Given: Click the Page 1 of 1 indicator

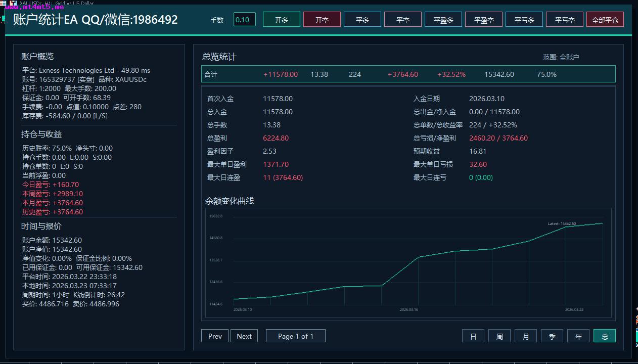Looking at the screenshot, I should [295, 336].
